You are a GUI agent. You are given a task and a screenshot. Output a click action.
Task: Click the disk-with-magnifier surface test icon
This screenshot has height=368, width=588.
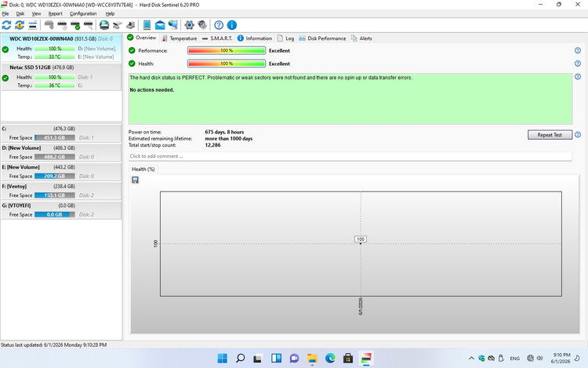coord(89,25)
